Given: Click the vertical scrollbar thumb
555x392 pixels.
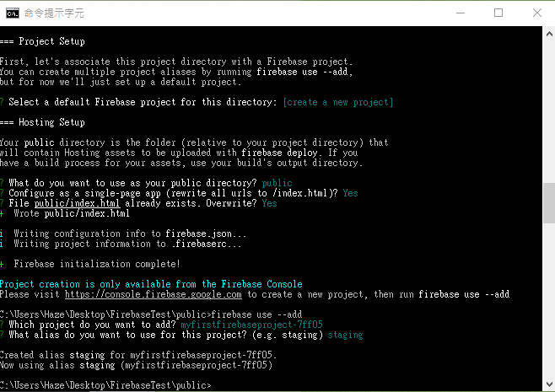Looking at the screenshot, I should 549,203.
